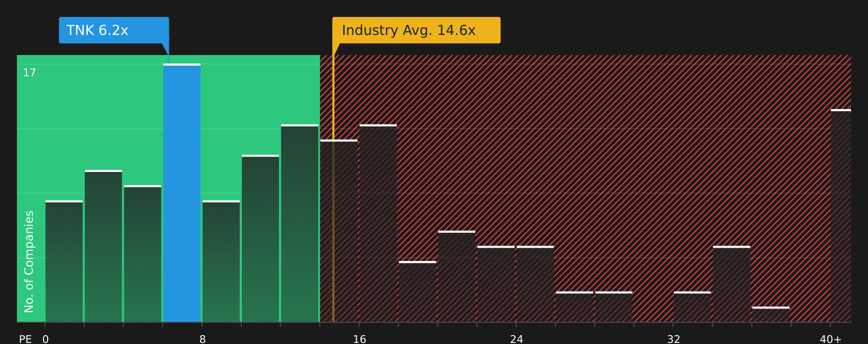Click the x-axis label 0
868x344 pixels.
pyautogui.click(x=46, y=339)
